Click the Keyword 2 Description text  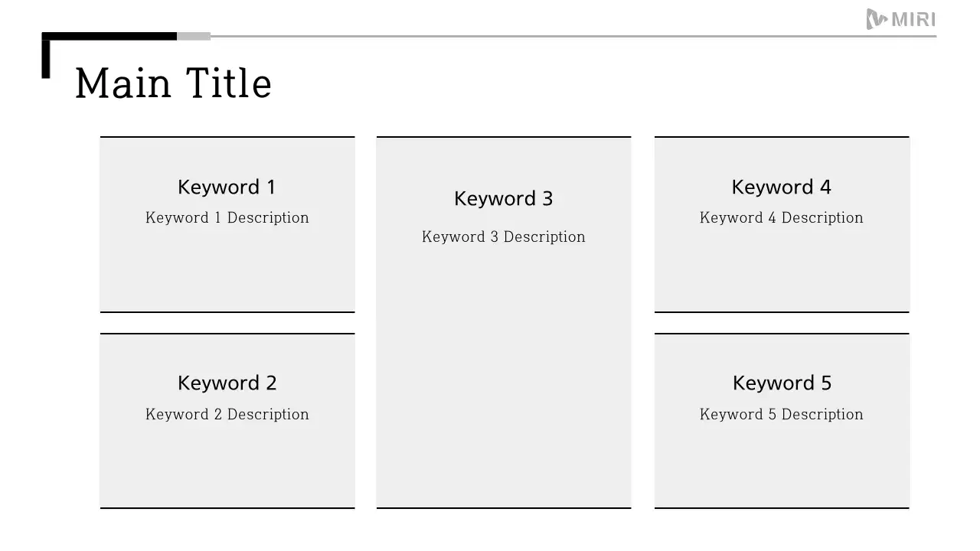point(227,415)
